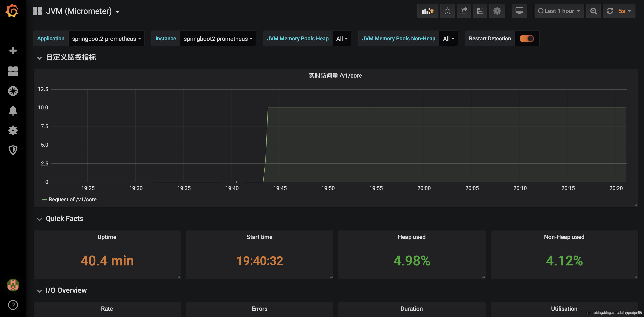Open Explore compass icon in sidebar
Image resolution: width=644 pixels, height=317 pixels.
13,91
